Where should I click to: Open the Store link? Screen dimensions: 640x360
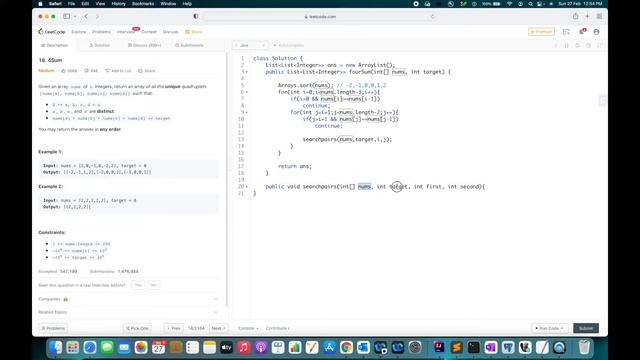[x=193, y=31]
